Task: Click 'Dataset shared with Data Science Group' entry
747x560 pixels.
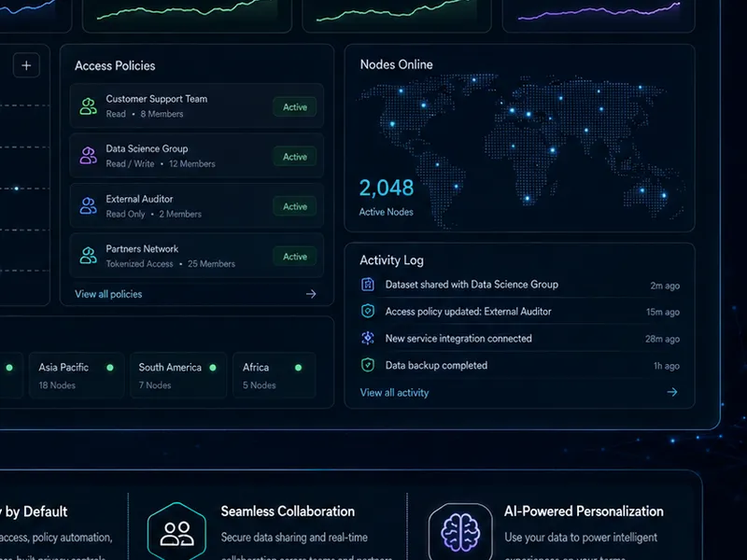Action: coord(472,285)
